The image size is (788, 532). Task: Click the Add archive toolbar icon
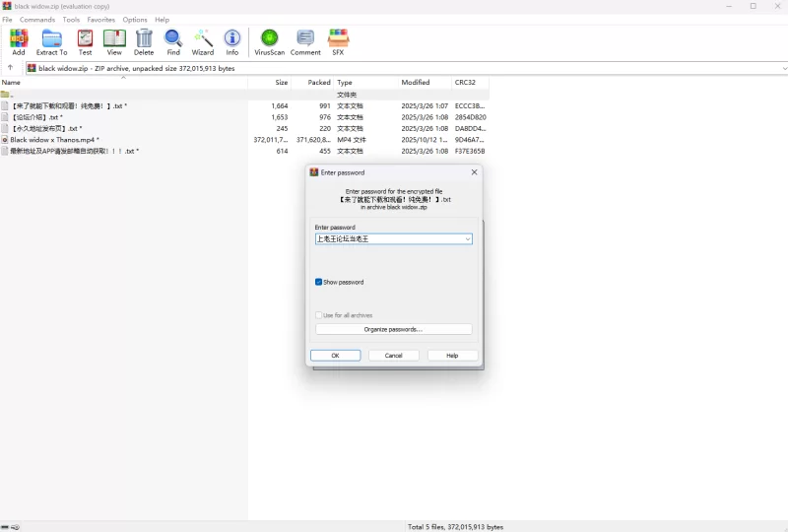[x=19, y=41]
